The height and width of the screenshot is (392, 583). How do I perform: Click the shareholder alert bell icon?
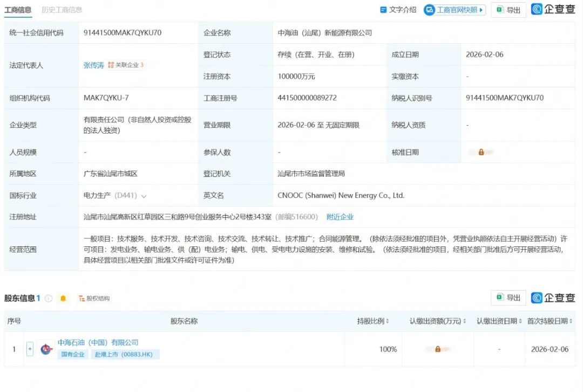63,298
